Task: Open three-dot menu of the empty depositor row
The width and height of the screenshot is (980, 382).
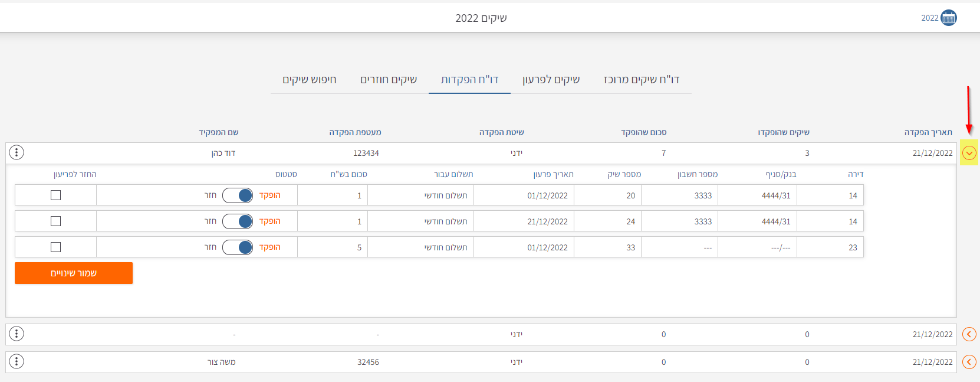Action: click(17, 334)
